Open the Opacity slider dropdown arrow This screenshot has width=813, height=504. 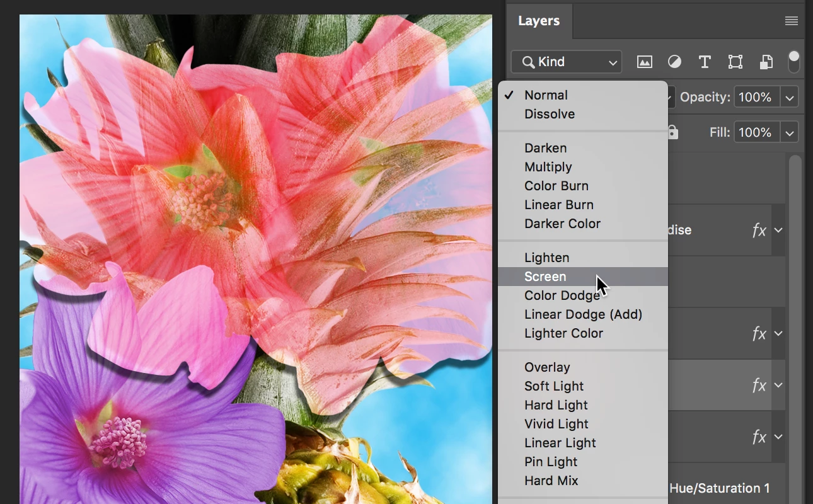[x=790, y=97]
